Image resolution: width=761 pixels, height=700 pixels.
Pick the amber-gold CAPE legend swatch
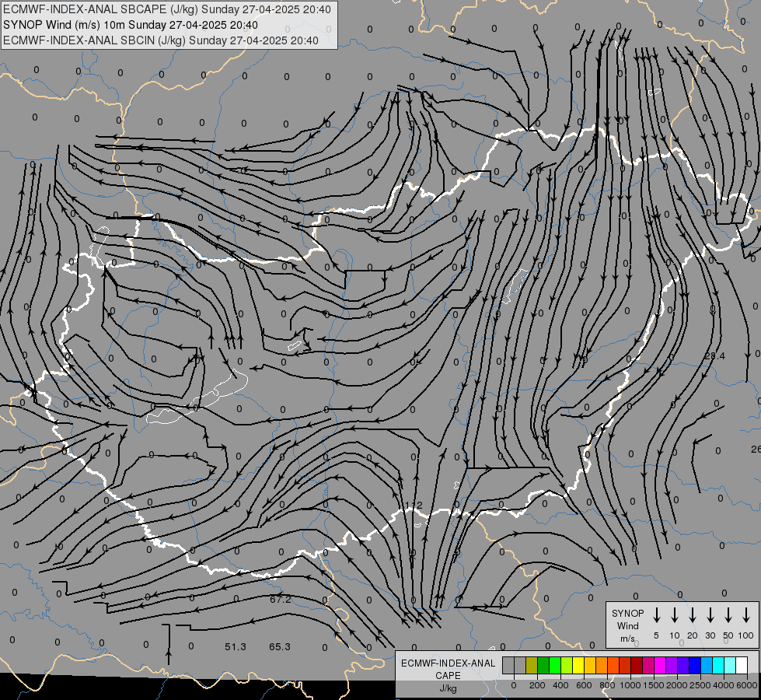click(x=590, y=665)
